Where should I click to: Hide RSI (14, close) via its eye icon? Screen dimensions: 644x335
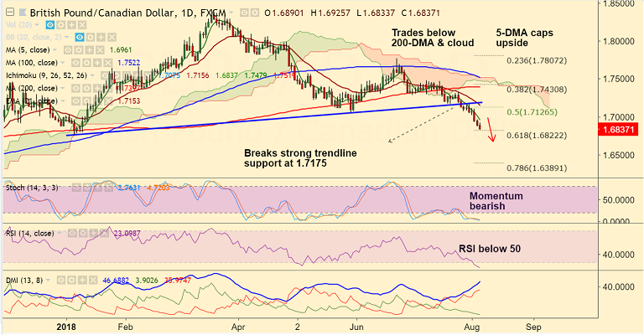pos(72,234)
